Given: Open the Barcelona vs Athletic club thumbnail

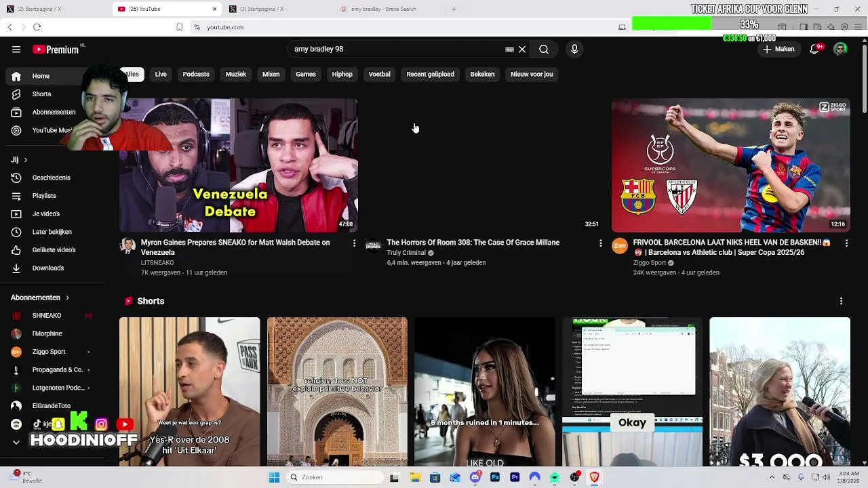Looking at the screenshot, I should point(731,165).
